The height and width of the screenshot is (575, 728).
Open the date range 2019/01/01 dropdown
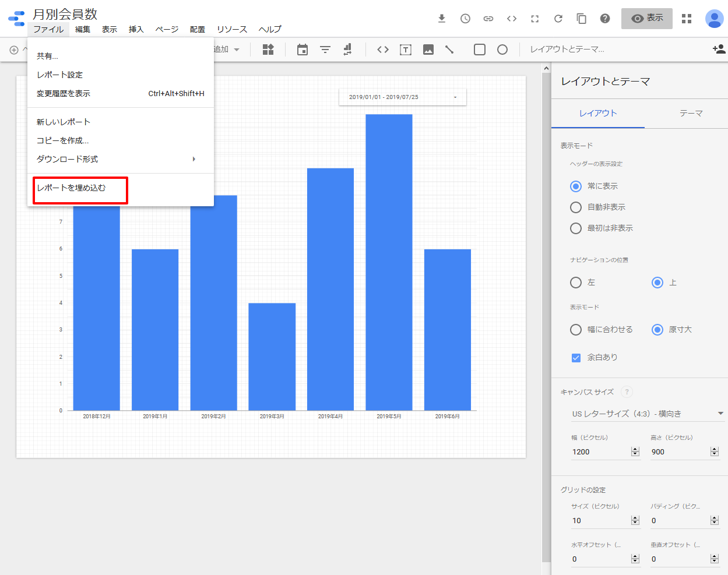coord(403,97)
